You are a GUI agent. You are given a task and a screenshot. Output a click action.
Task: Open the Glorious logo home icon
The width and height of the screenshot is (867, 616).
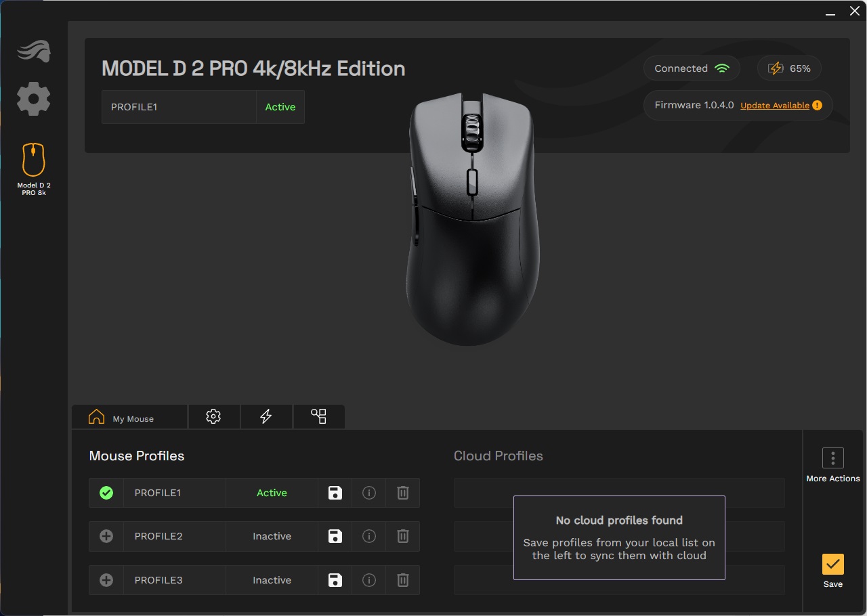point(34,51)
